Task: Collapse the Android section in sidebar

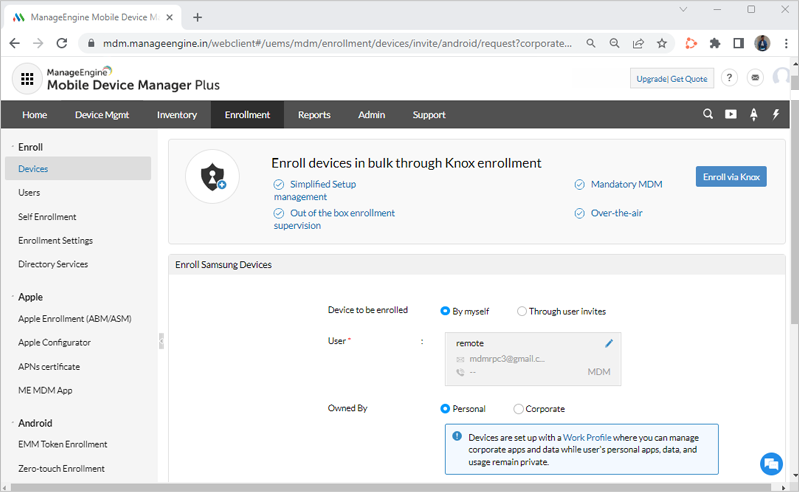Action: pos(12,423)
